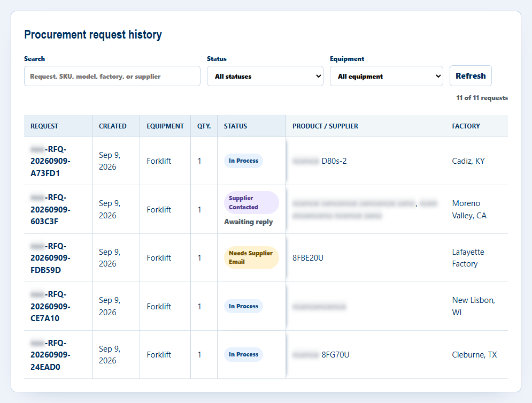Click In Process badge for New Lisbon row
Image resolution: width=532 pixels, height=403 pixels.
pos(243,306)
